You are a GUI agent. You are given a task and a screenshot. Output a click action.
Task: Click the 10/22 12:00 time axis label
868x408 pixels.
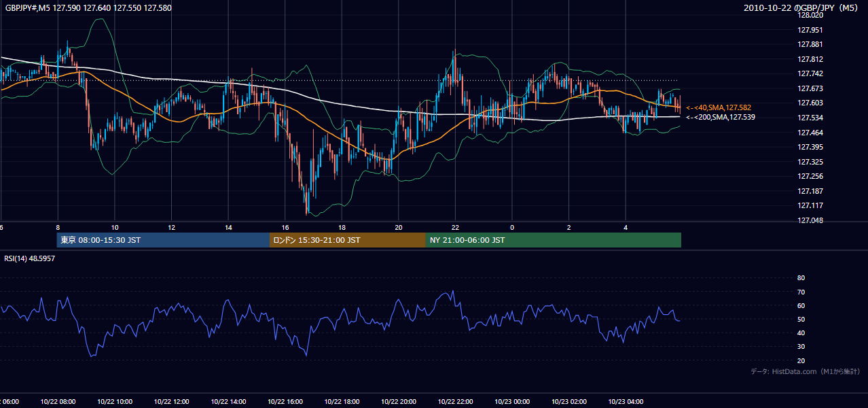point(171,402)
